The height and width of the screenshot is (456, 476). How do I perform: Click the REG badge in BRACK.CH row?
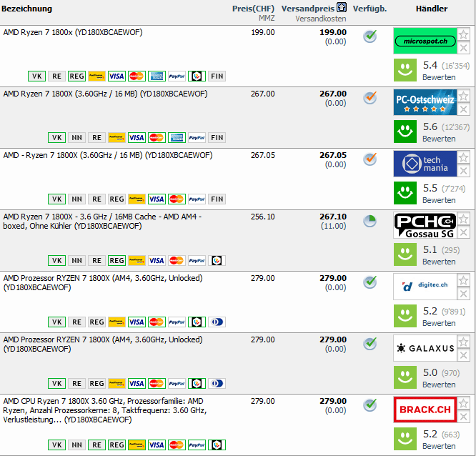(116, 445)
